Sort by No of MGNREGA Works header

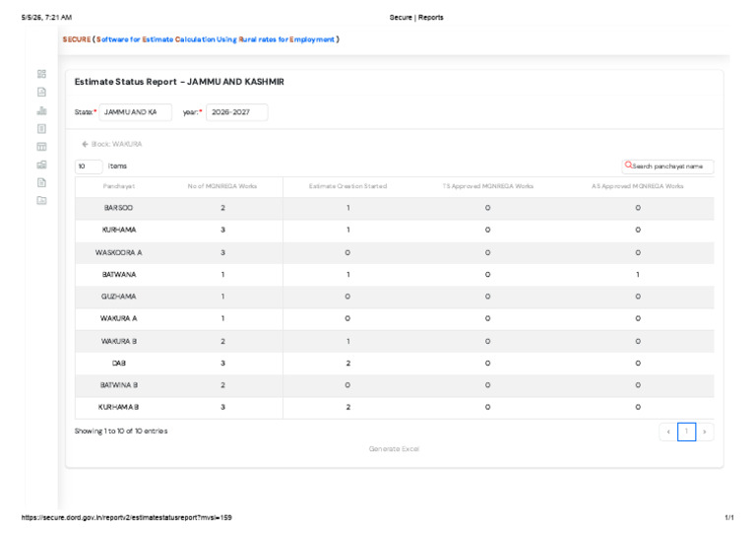pos(222,186)
